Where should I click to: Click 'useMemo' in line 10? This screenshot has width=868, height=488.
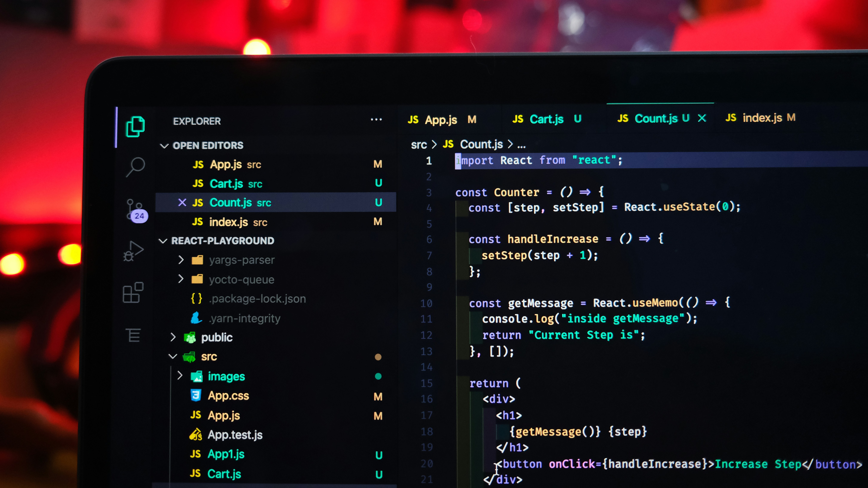(x=655, y=303)
